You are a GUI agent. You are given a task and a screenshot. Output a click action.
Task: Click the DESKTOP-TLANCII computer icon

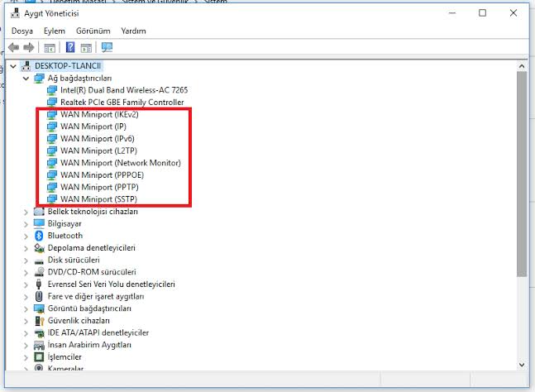(26, 66)
